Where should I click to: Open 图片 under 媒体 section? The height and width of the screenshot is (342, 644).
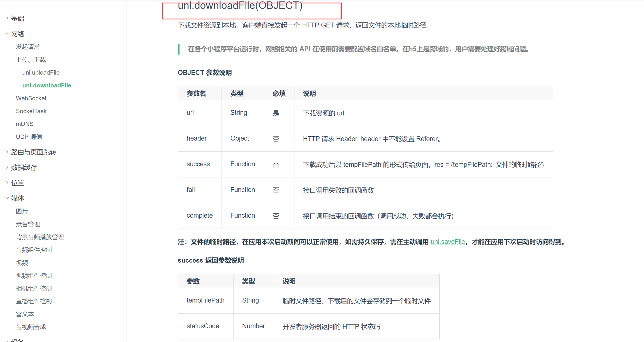[22, 211]
